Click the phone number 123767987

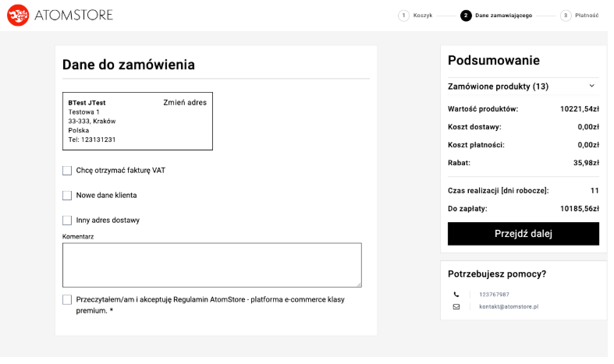[494, 295]
